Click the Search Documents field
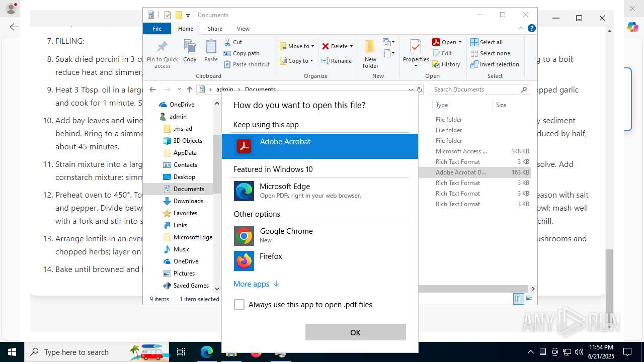The height and width of the screenshot is (362, 644). pyautogui.click(x=480, y=89)
